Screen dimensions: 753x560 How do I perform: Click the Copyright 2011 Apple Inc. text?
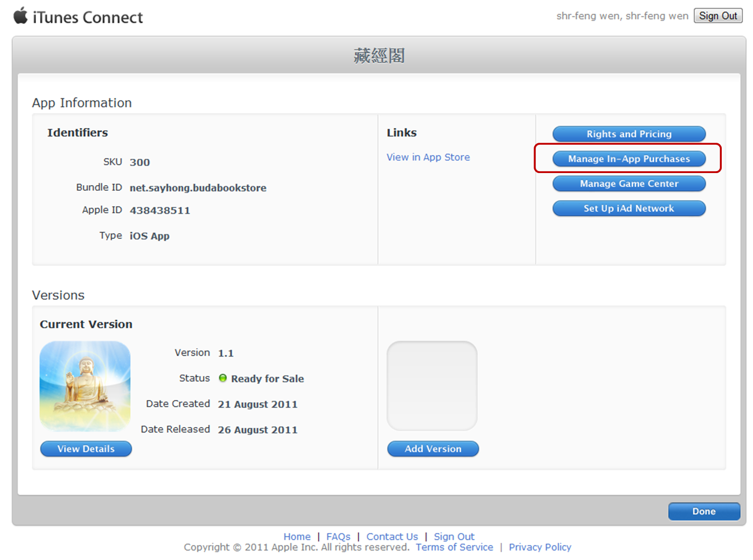click(x=296, y=547)
